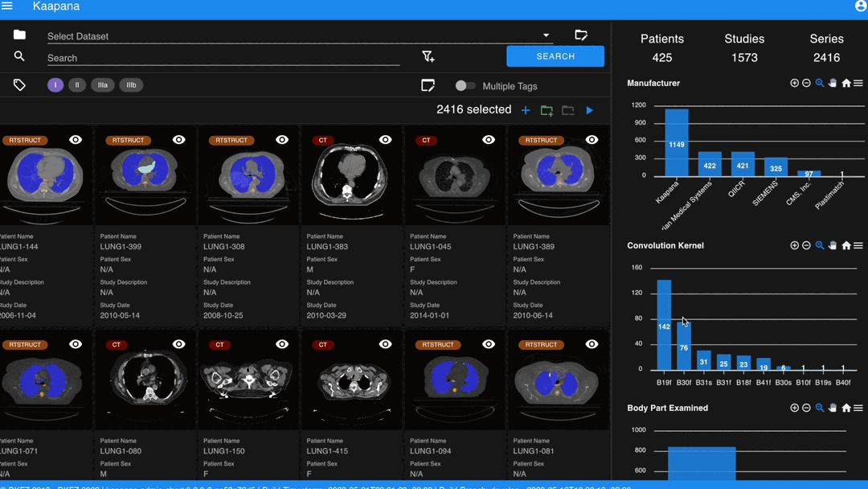Click the Search text field
The width and height of the screenshot is (868, 489).
click(223, 58)
